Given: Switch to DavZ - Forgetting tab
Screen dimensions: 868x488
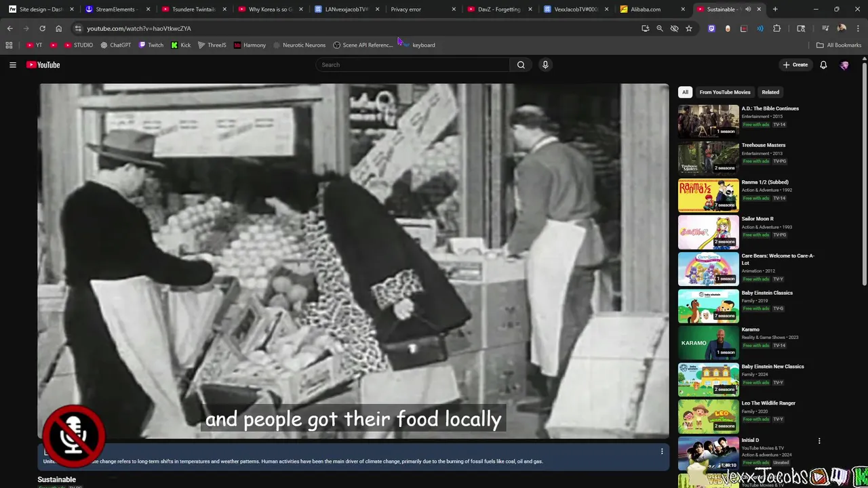Looking at the screenshot, I should pyautogui.click(x=498, y=9).
